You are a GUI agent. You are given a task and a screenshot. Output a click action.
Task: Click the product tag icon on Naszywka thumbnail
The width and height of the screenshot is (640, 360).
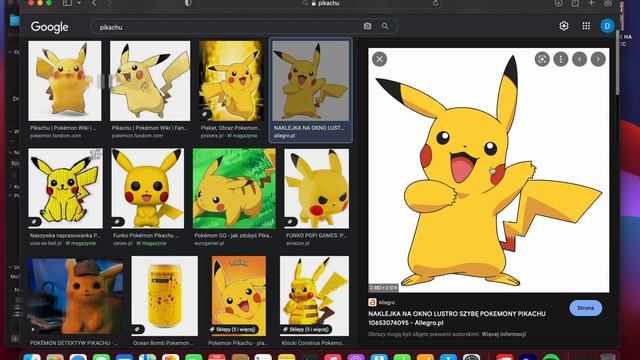point(35,222)
